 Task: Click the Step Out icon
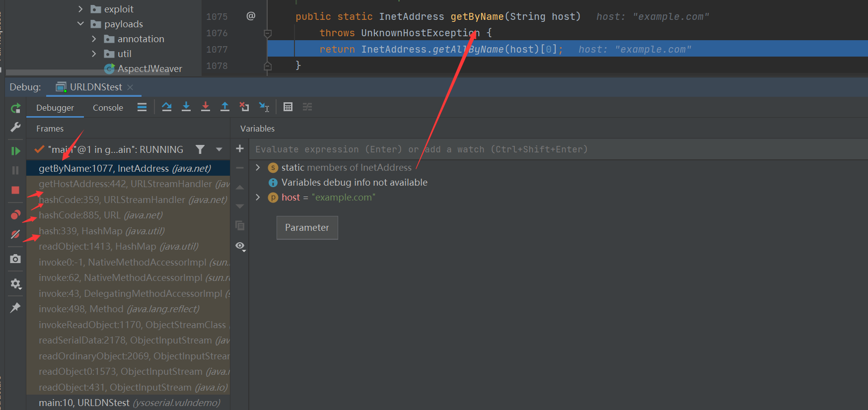point(225,107)
